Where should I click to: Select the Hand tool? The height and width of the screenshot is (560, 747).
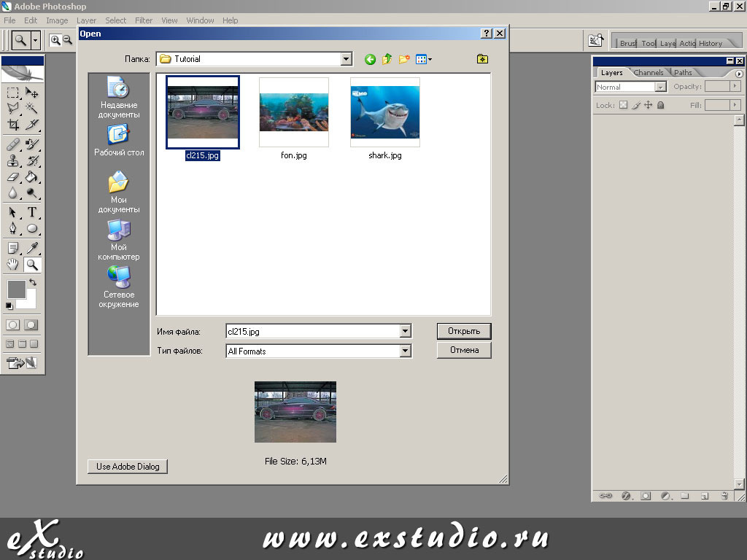pos(13,265)
